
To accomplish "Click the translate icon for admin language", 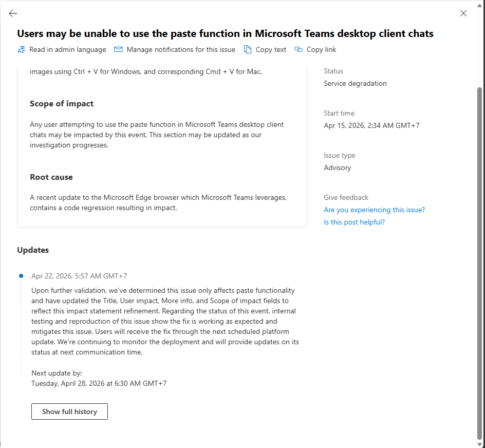I will [21, 49].
